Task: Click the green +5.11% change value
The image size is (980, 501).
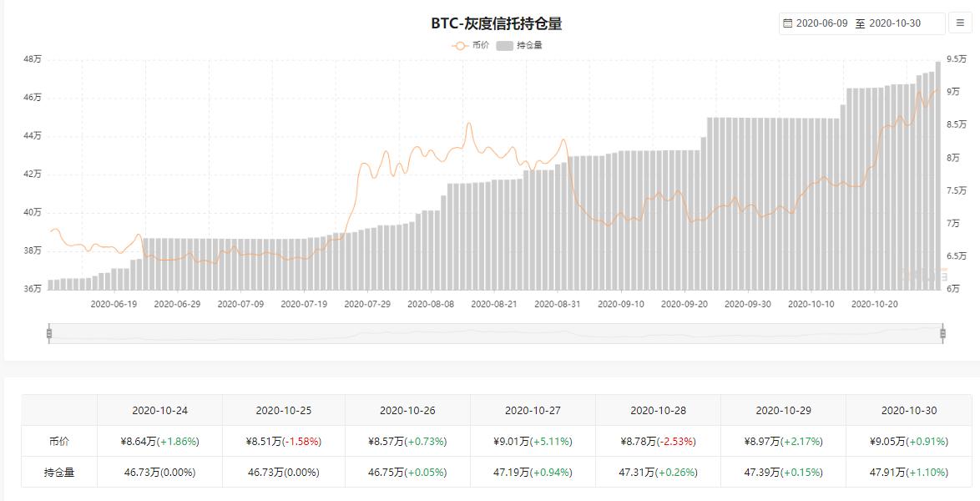Action: 553,439
